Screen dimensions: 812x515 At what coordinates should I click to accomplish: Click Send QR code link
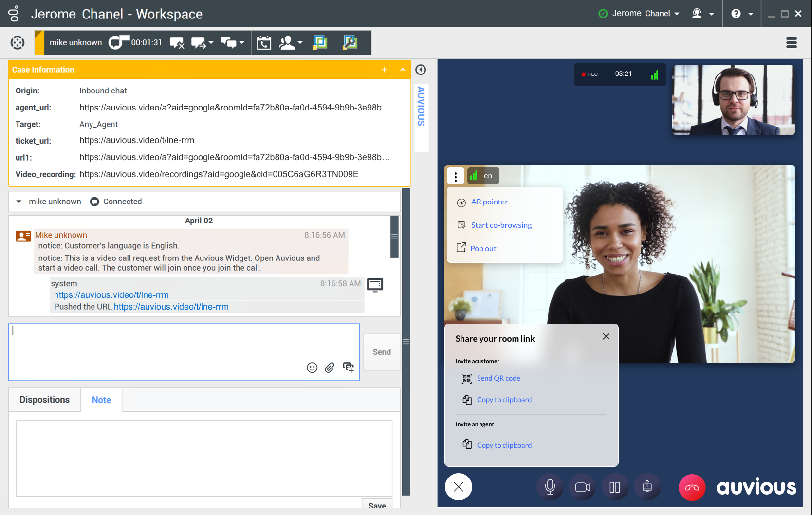(x=498, y=378)
